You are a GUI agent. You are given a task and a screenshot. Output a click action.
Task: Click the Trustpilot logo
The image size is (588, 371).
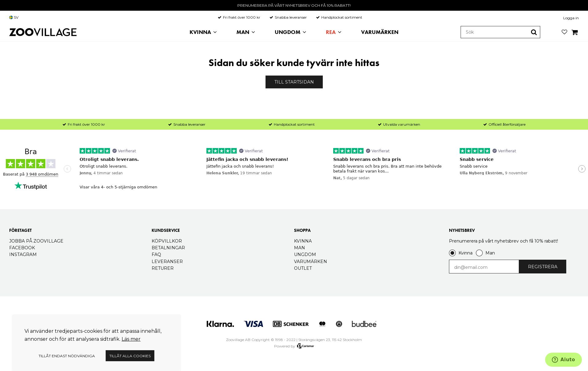(31, 186)
